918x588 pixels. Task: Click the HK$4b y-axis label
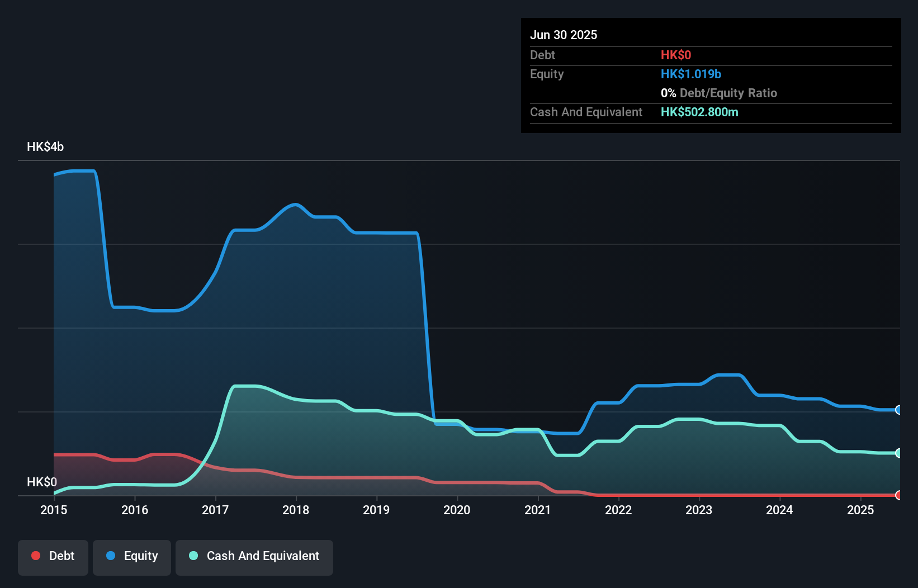[x=45, y=147]
